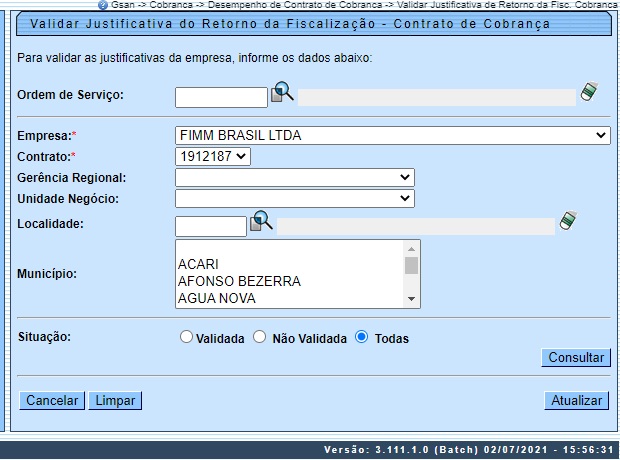Screen dimensions: 620x460
Task: Select the Não Validada radio button
Action: (259, 337)
